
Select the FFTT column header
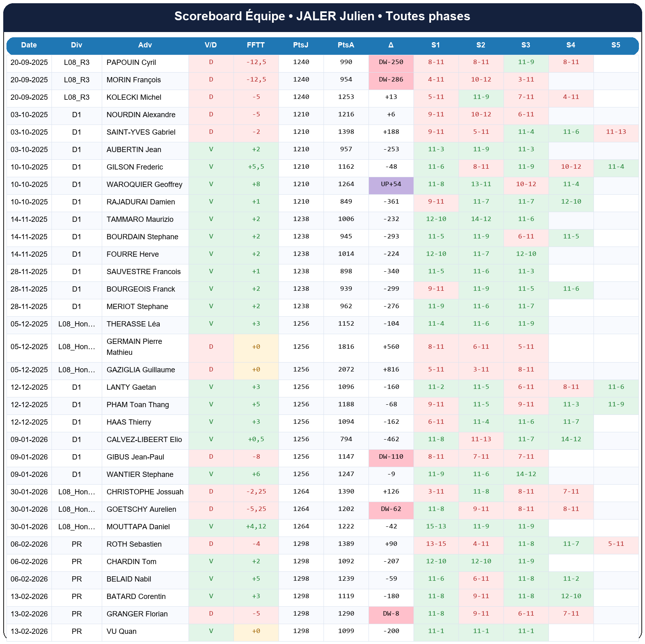256,45
